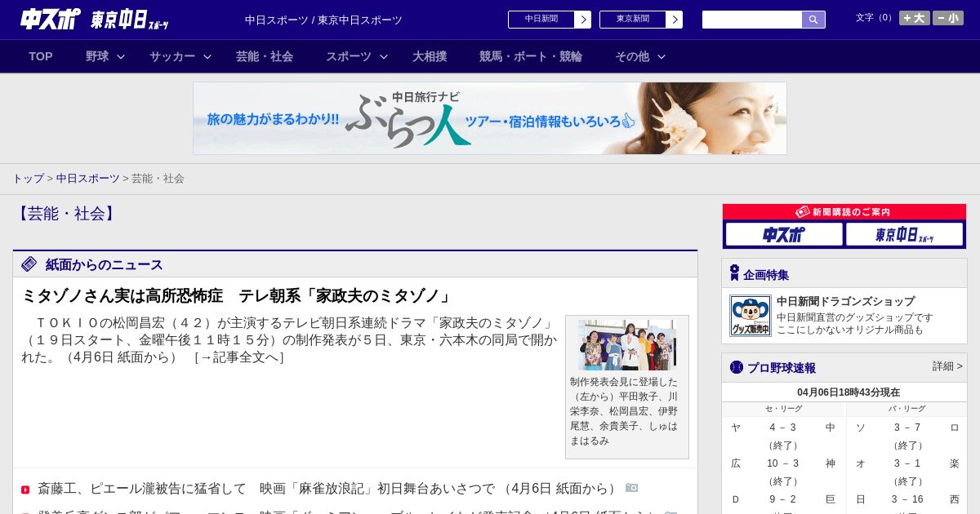Expand the サッカー dropdown chevron

[207, 56]
